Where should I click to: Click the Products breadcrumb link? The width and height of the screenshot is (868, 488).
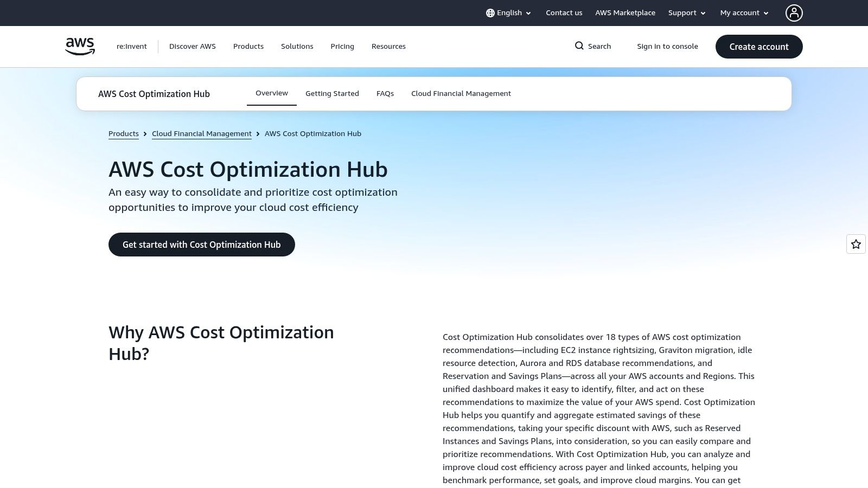point(124,134)
